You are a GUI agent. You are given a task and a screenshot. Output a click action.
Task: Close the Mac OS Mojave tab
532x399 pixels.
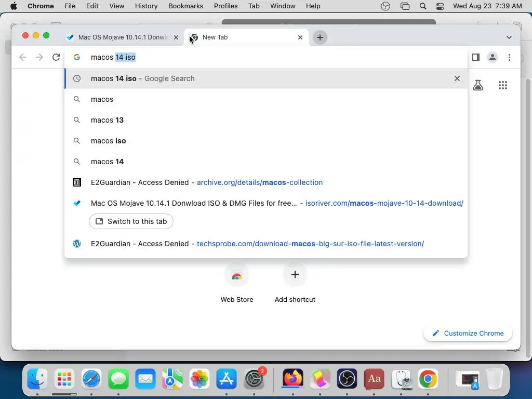(x=176, y=37)
